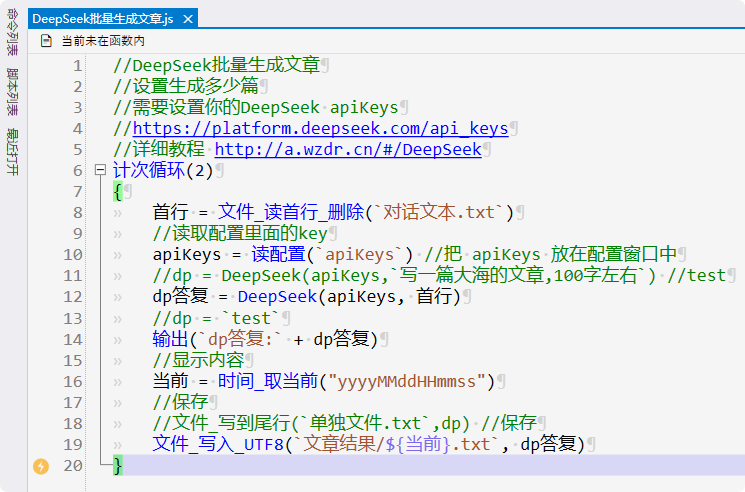The image size is (745, 492).
Task: Click the document icon beside 当前未在函数内
Action: (46, 41)
